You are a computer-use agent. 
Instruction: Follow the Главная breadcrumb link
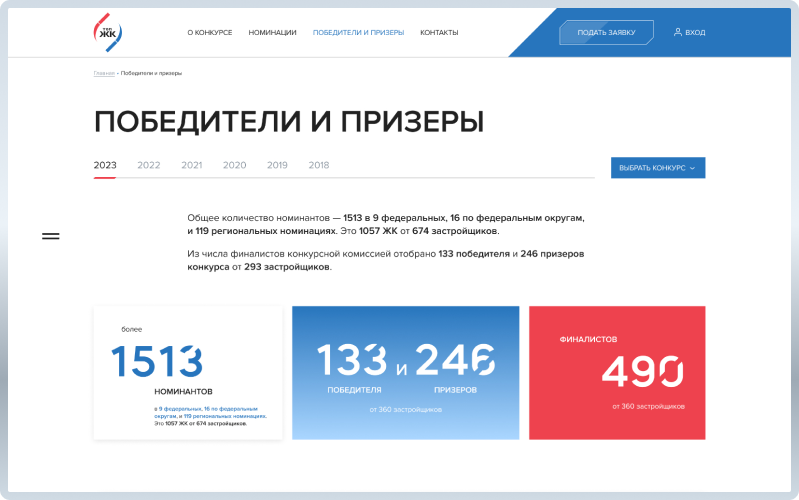(104, 73)
